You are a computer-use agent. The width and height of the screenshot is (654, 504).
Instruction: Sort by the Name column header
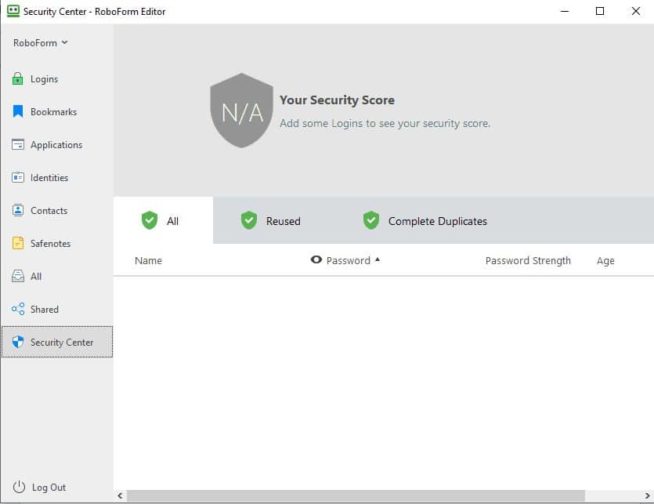click(148, 260)
